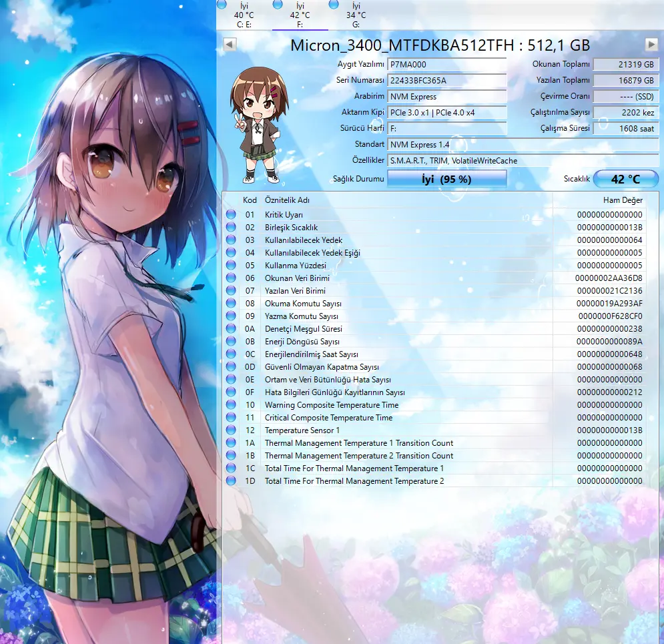Click the İyi (95 %) health status button
The height and width of the screenshot is (644, 664).
[446, 179]
